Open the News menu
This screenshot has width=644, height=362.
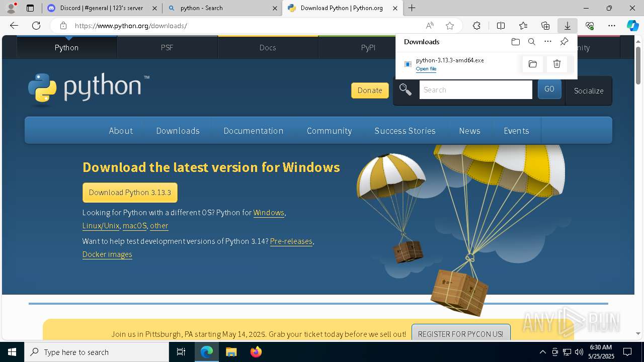[469, 131]
